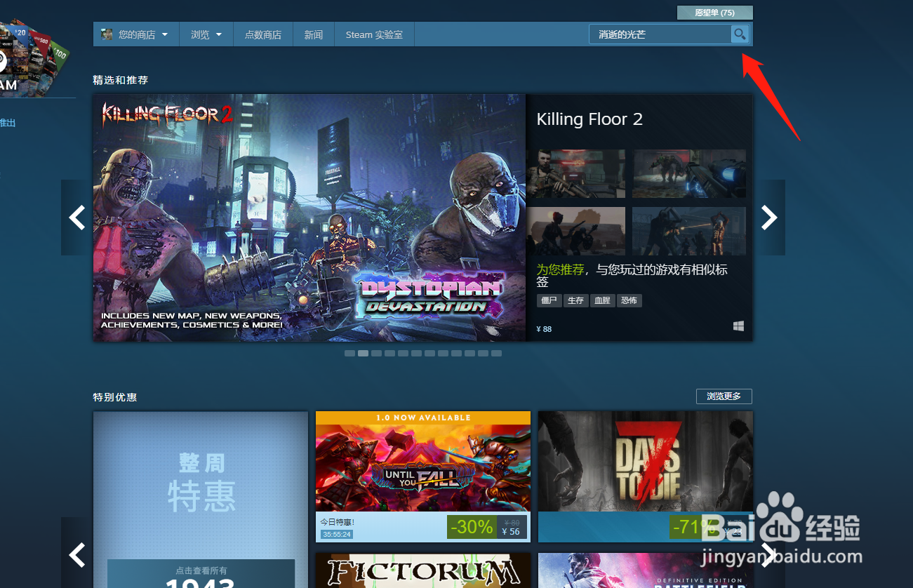Open the 整周特惠 weeklong deals card
This screenshot has width=913, height=588.
201,500
